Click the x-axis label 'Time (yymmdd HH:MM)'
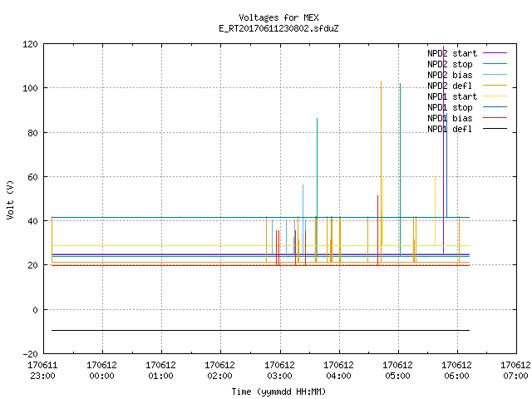The height and width of the screenshot is (399, 532). tap(278, 392)
